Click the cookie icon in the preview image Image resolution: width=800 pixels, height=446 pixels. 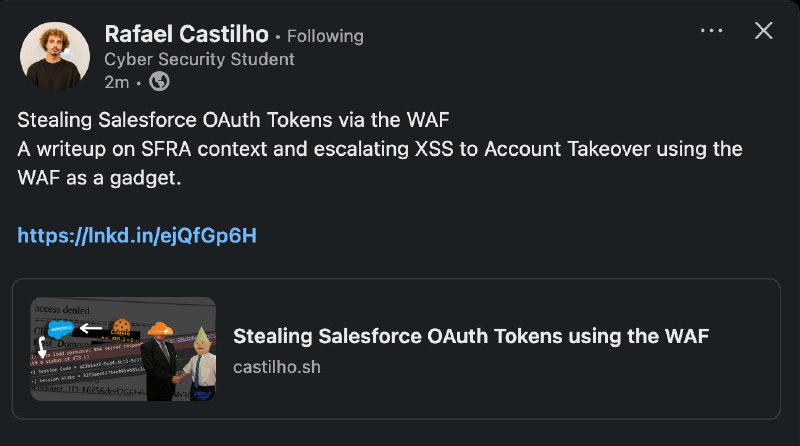[123, 326]
